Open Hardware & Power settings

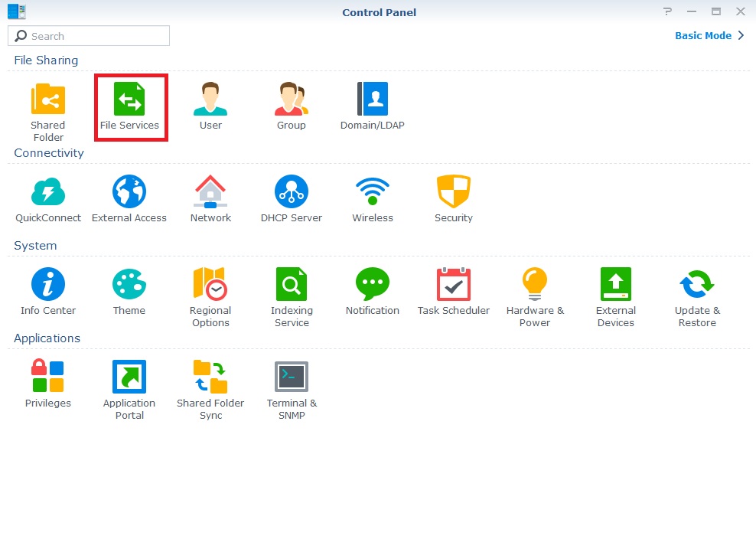pyautogui.click(x=535, y=285)
